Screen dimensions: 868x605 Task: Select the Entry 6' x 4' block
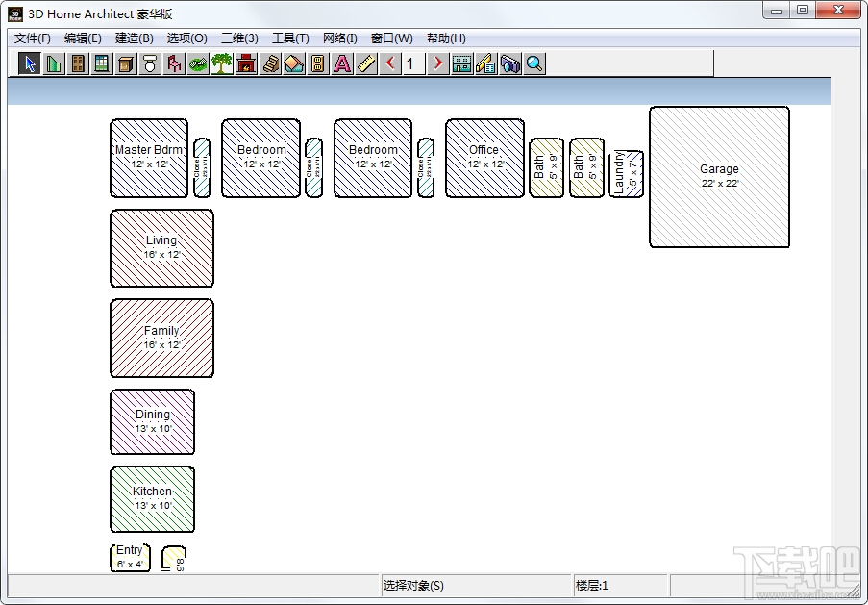(130, 557)
